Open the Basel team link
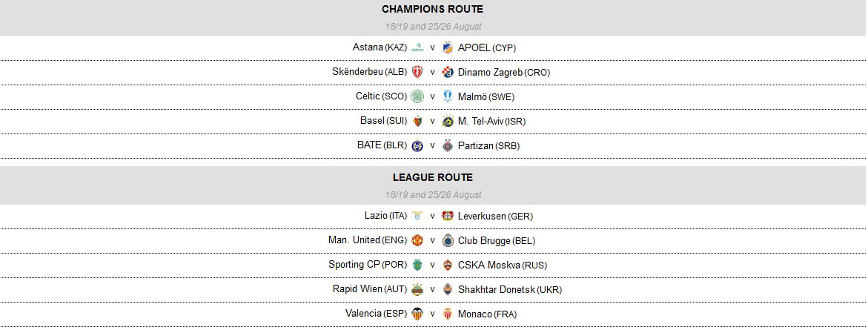 372,121
